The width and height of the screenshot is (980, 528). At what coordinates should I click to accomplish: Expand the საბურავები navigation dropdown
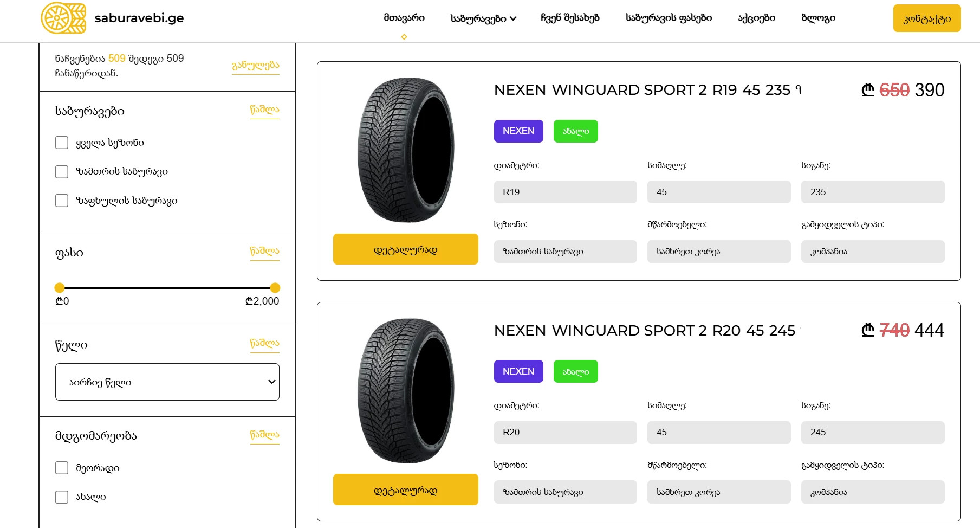pos(483,18)
